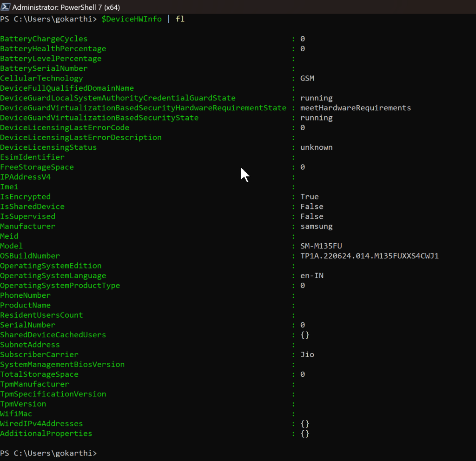This screenshot has width=476, height=461.
Task: Click the IsSharedDevice label
Action: tap(32, 207)
